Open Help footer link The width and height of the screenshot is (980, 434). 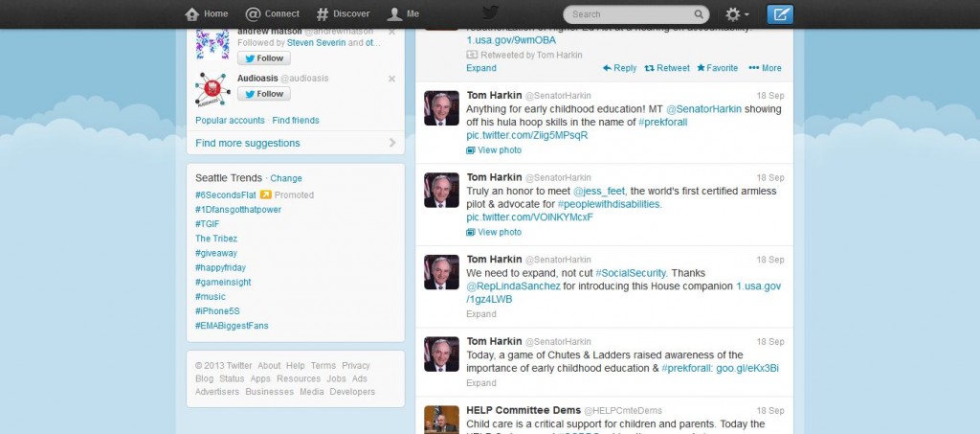point(296,365)
